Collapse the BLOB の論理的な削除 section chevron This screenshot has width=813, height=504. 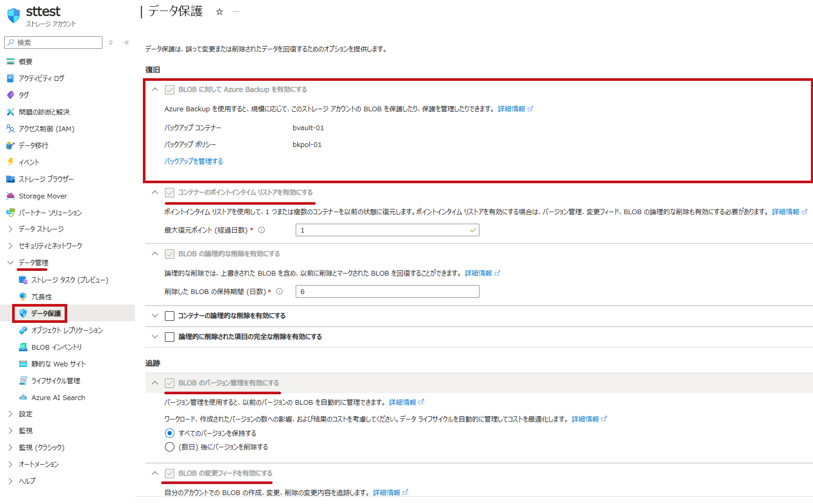(x=155, y=254)
